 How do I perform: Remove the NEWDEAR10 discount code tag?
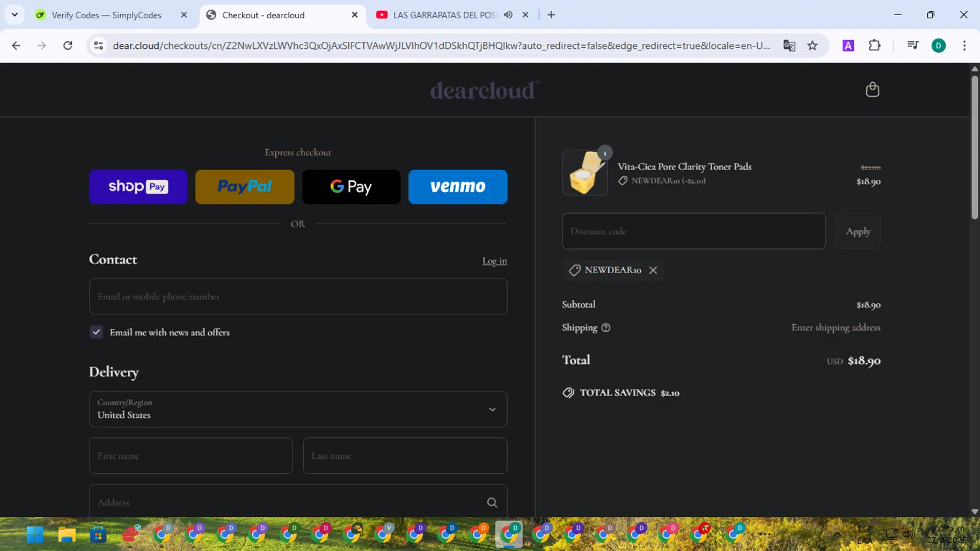pos(653,270)
